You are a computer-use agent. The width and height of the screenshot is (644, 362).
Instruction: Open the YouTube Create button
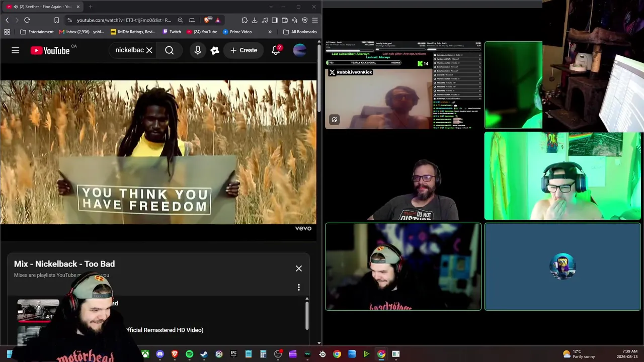[244, 50]
